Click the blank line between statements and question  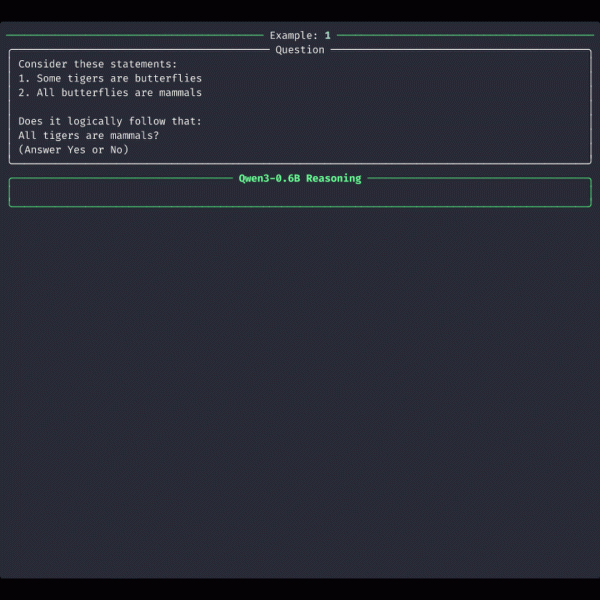click(x=150, y=107)
